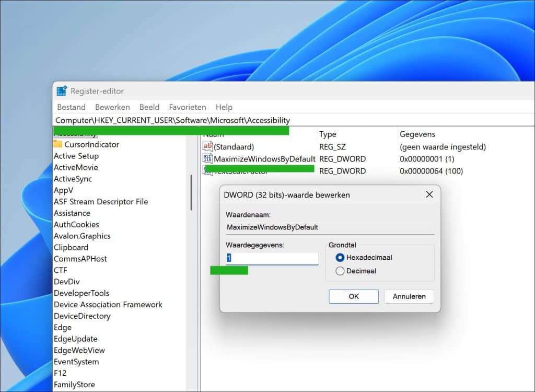Select the Device Association Framework key

tap(108, 305)
